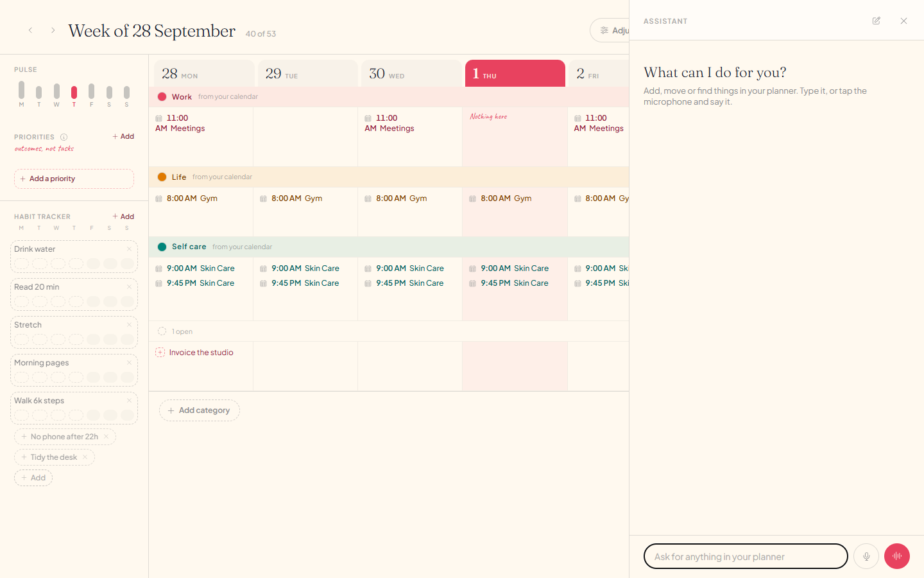The height and width of the screenshot is (578, 924).
Task: Open Thursday's 8:00 AM Gym event
Action: pos(501,198)
